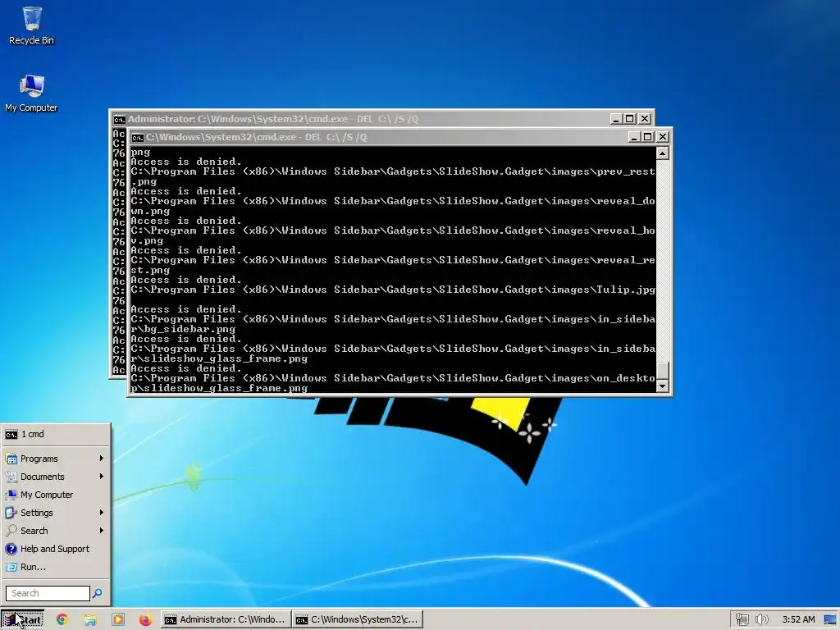This screenshot has height=630, width=840.
Task: Click the Search submenu arrow
Action: 101,531
